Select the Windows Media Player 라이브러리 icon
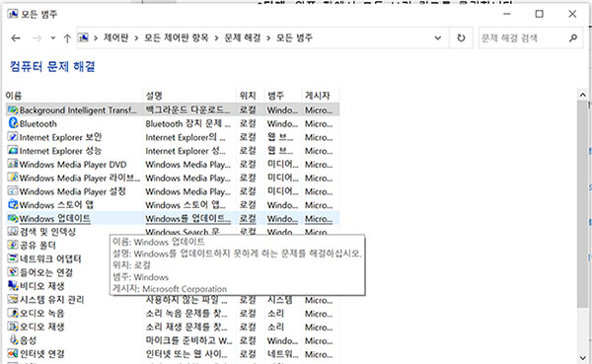This screenshot has height=364, width=592. 13,178
